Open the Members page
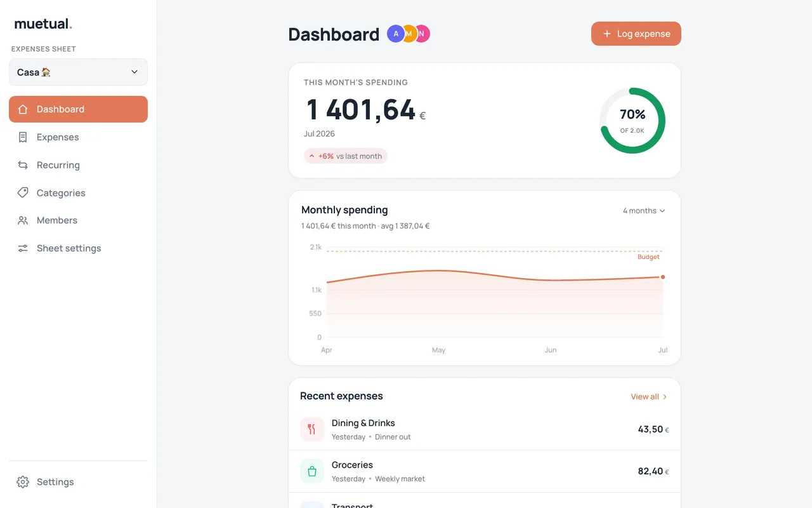 point(78,220)
